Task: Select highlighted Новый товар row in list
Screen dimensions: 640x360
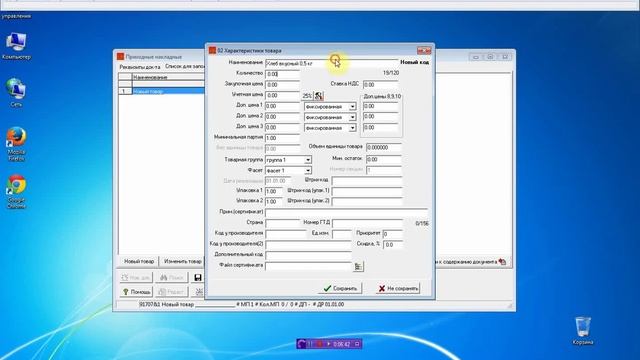Action: click(x=168, y=91)
